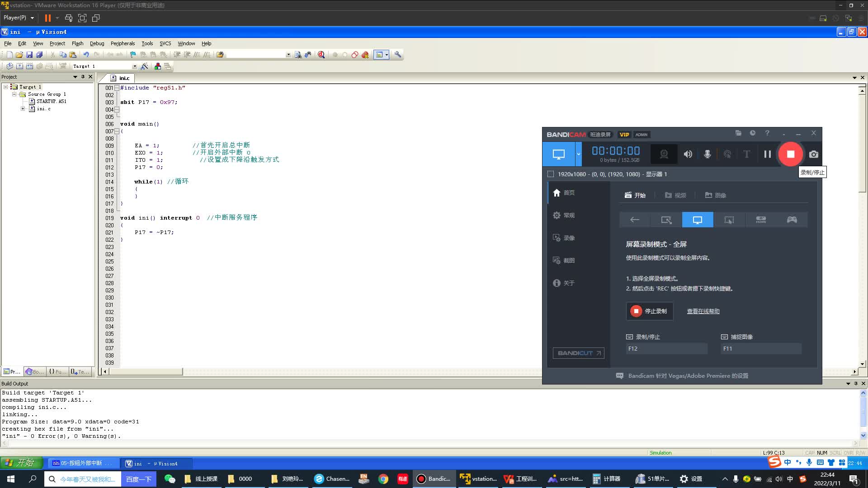Open the Project menu
This screenshot has height=488, width=868.
coord(57,43)
